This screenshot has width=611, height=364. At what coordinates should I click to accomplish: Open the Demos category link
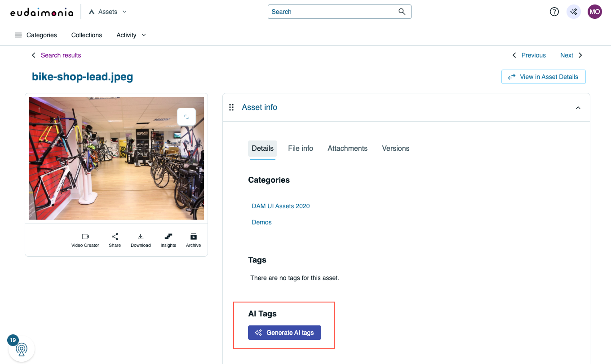click(x=261, y=222)
